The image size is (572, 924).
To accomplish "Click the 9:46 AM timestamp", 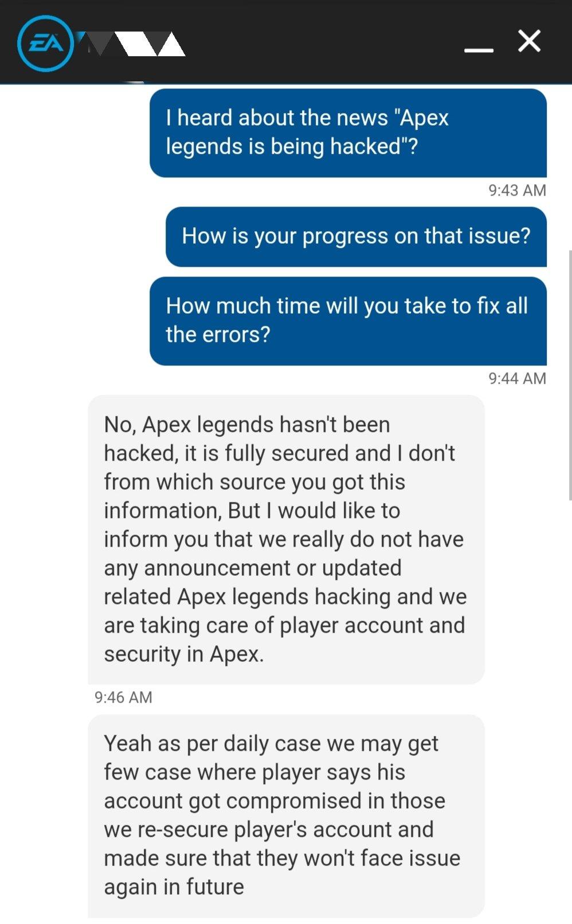I will tap(123, 697).
